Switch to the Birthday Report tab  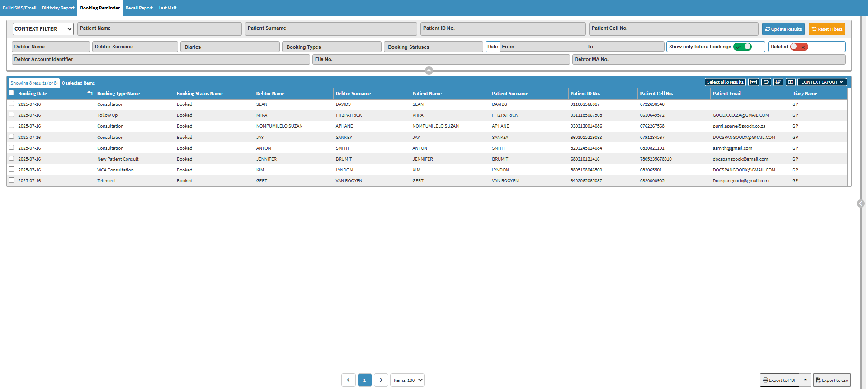point(58,8)
